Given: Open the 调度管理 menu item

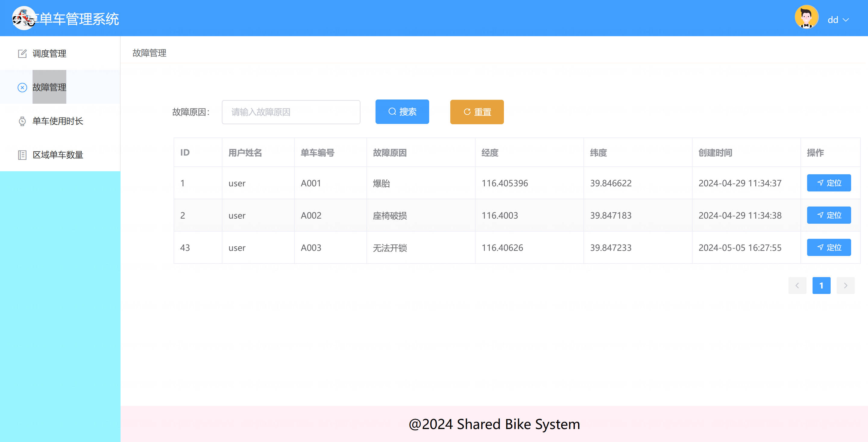Looking at the screenshot, I should click(49, 54).
